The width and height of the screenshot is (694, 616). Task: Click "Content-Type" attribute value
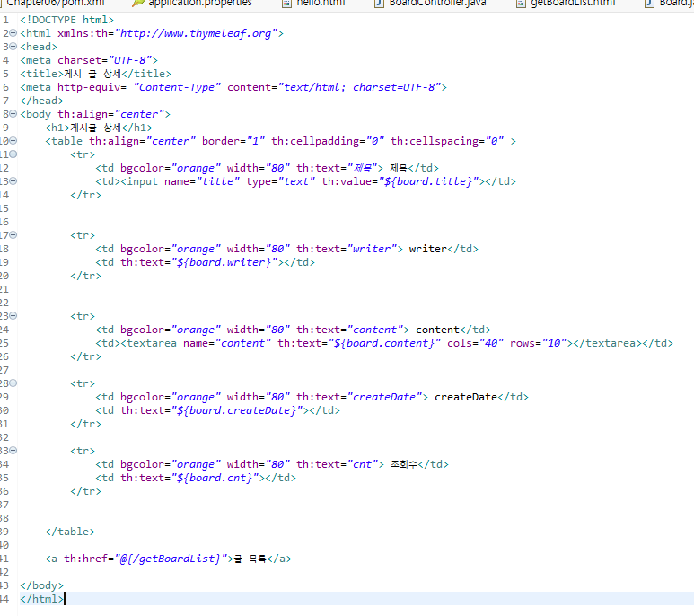tap(177, 87)
